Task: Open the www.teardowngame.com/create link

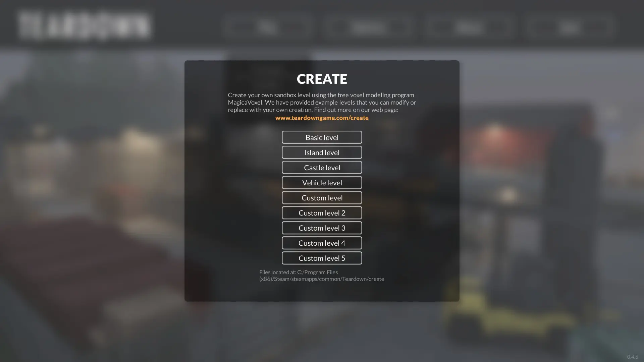Action: click(x=322, y=118)
